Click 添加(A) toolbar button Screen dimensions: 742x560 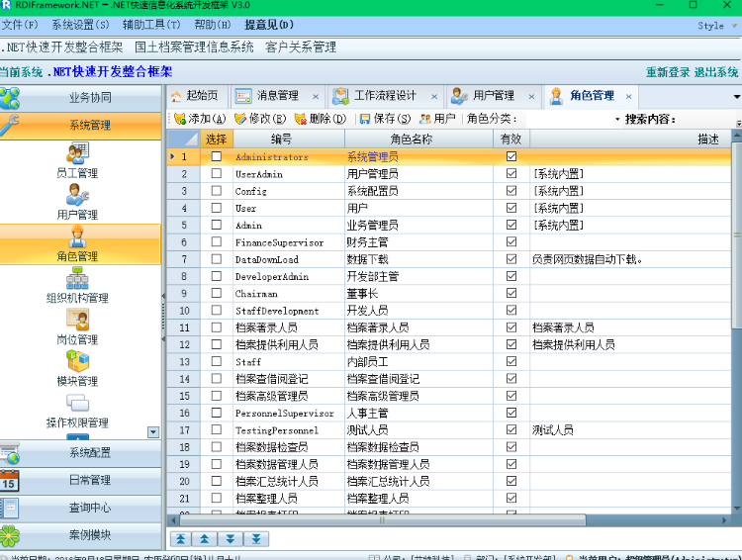pyautogui.click(x=200, y=119)
